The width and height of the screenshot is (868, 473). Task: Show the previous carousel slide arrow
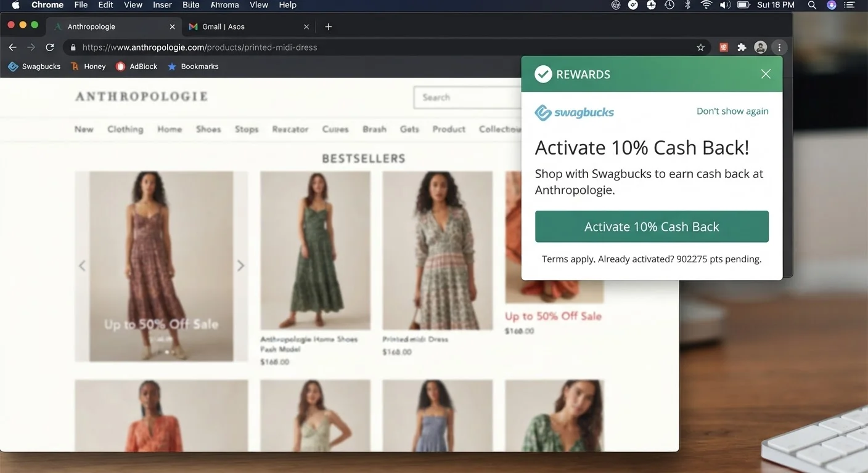(x=82, y=265)
